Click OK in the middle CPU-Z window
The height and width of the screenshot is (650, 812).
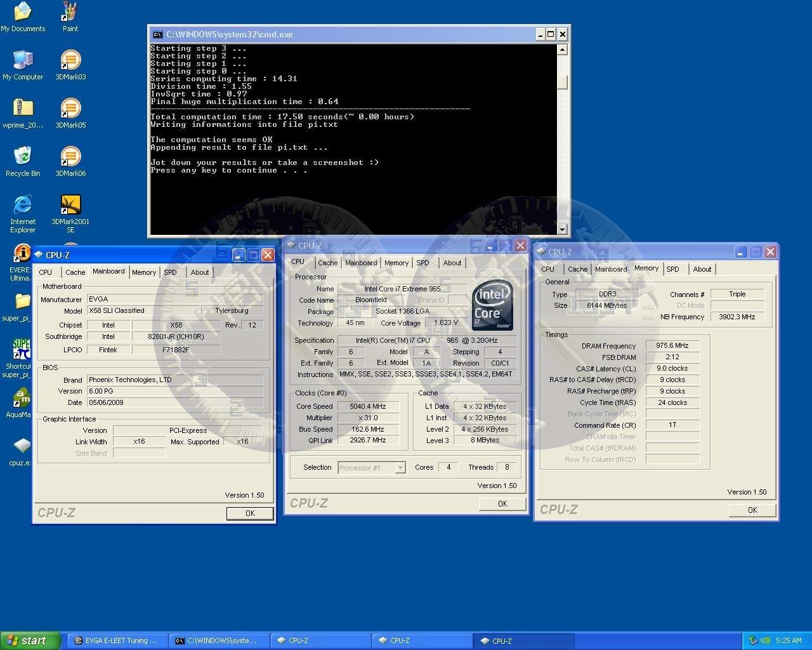[502, 503]
